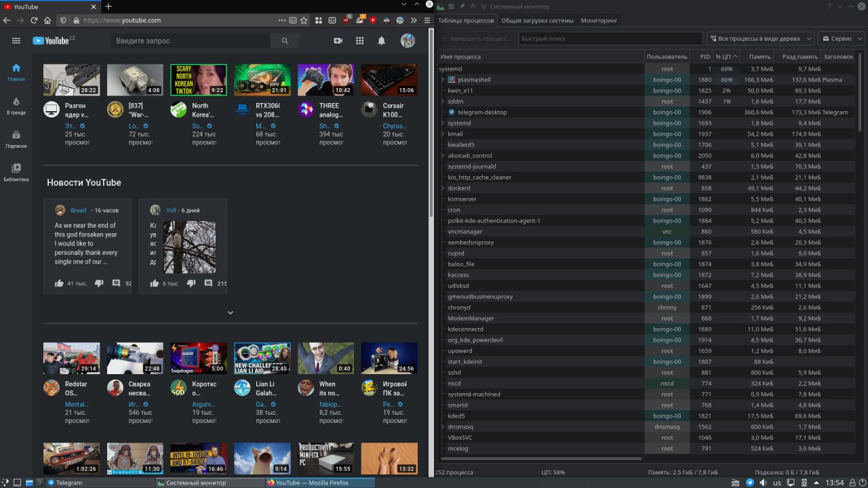
Task: Sort processes by % ЦП column
Action: [726, 57]
